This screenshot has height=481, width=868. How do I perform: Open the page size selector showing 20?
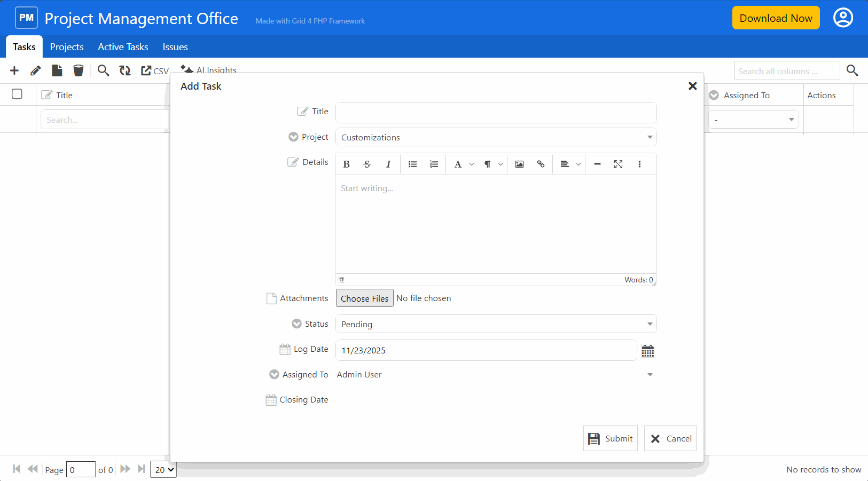(x=163, y=470)
